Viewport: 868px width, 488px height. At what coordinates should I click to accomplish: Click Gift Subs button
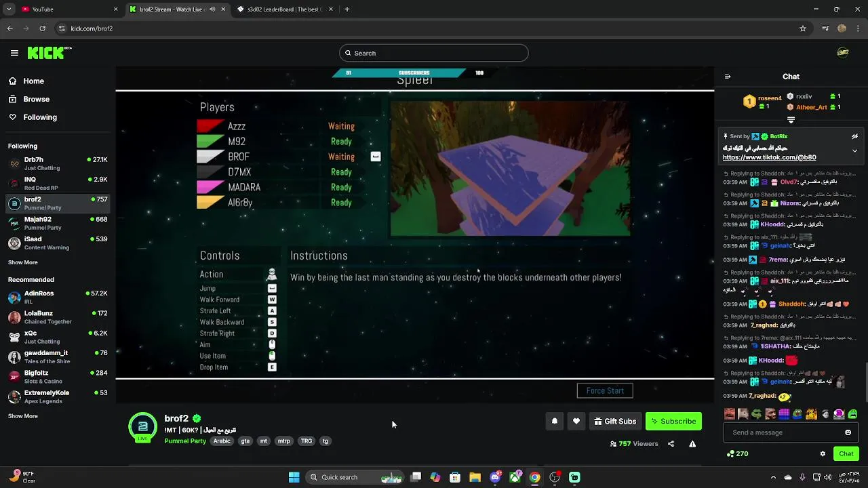coord(615,421)
